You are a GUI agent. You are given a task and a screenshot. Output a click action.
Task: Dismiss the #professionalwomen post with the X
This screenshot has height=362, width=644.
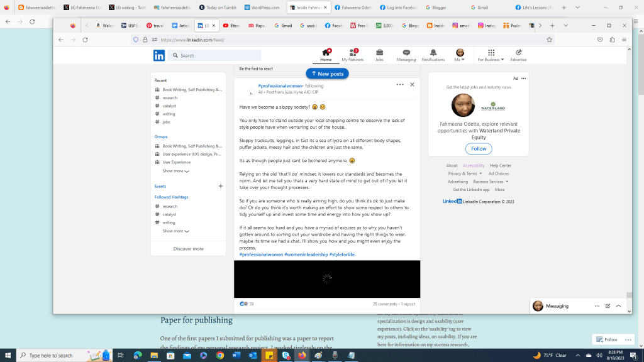pyautogui.click(x=412, y=84)
